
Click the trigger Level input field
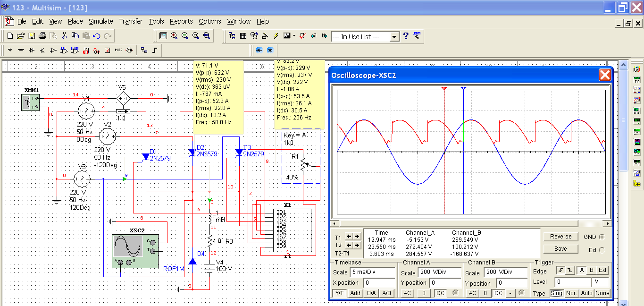coord(574,282)
